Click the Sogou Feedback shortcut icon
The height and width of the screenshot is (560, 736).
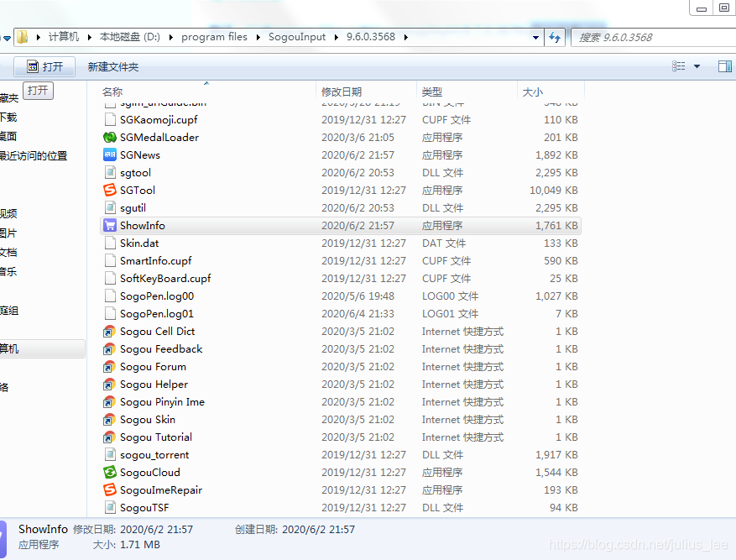110,348
